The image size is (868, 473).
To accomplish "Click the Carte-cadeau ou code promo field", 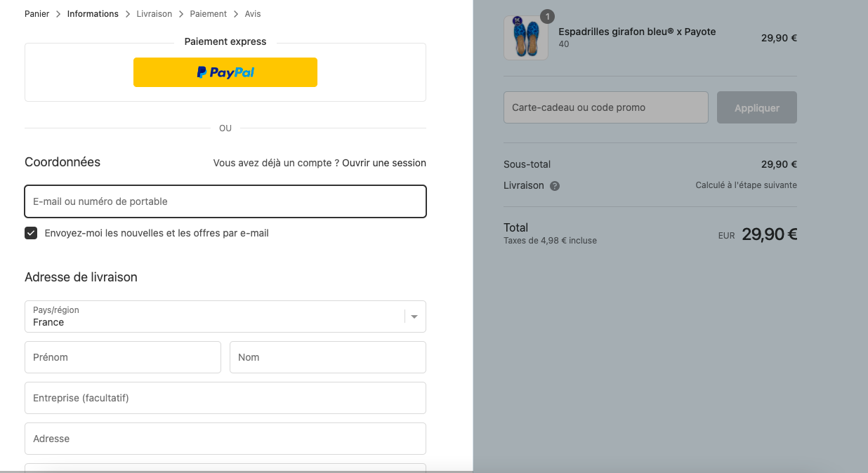I will tap(606, 107).
